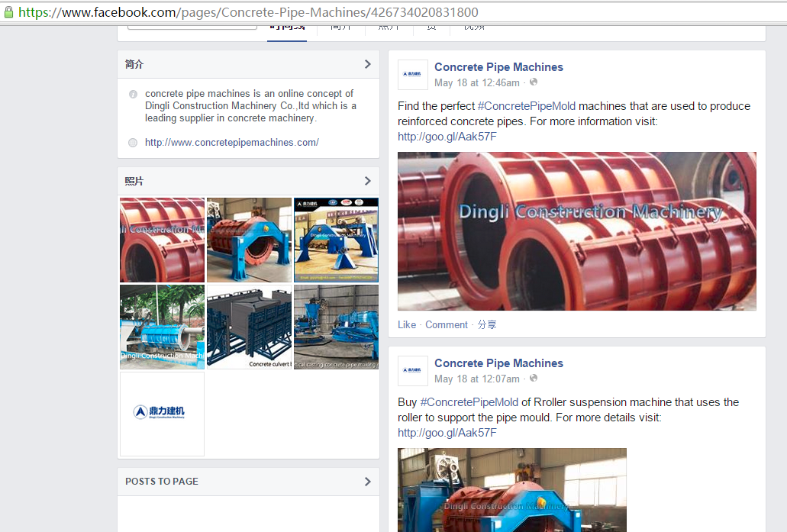Like the first post
787x532 pixels.
(407, 324)
